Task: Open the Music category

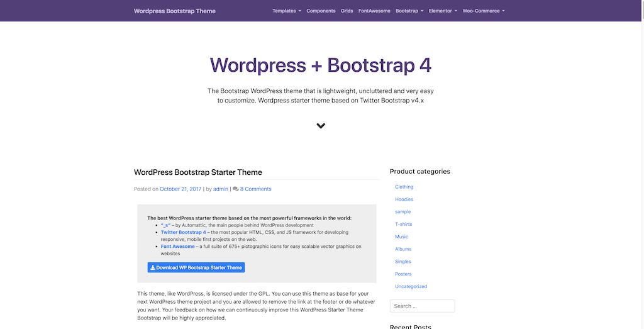Action: 402,237
